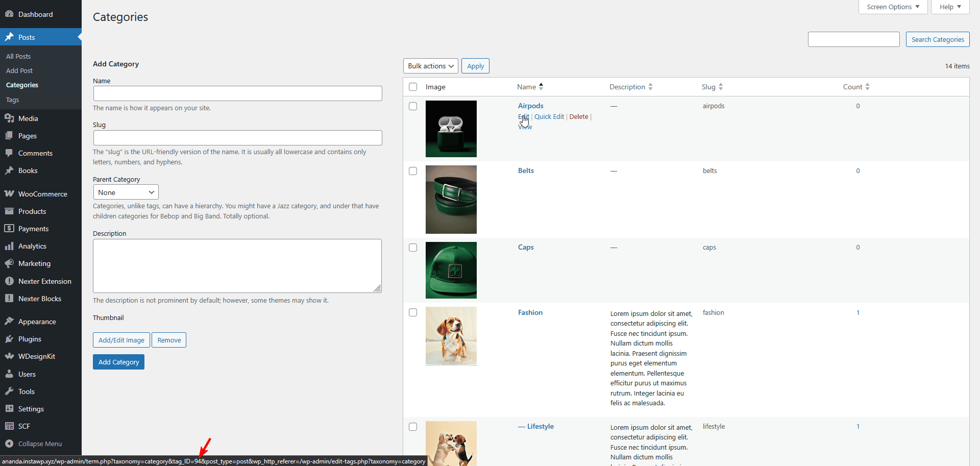
Task: Check the Fashion row checkbox
Action: pos(413,312)
